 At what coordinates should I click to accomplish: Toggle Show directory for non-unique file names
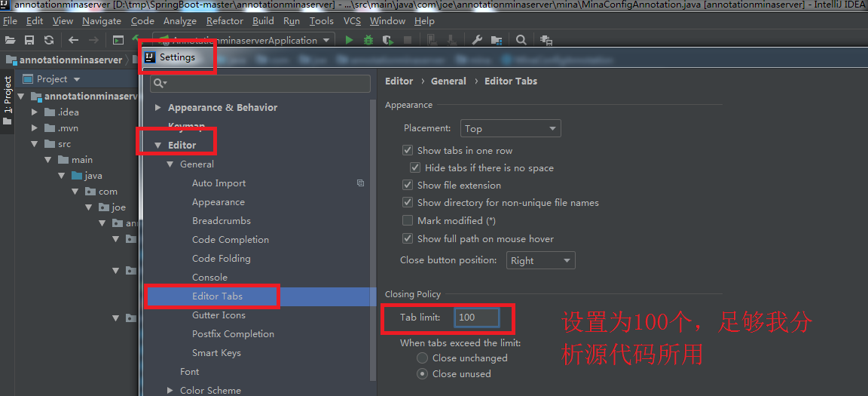408,203
